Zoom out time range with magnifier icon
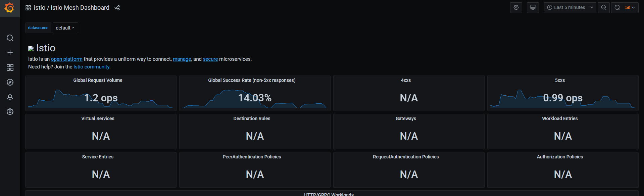Viewport: 644px width, 196px height. coord(604,7)
